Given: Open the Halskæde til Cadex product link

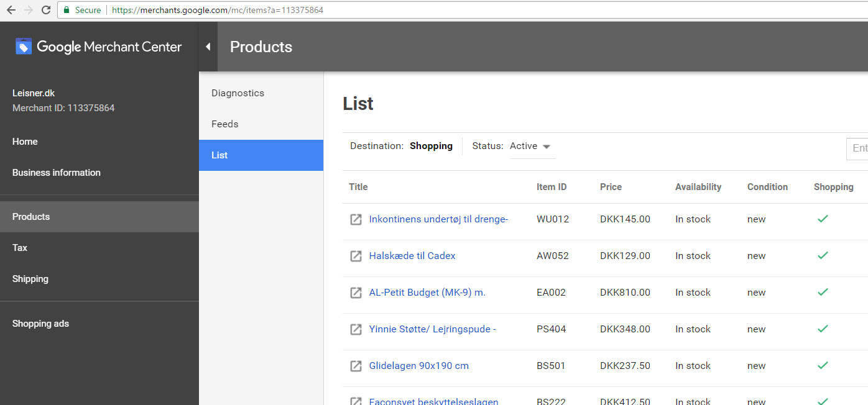Looking at the screenshot, I should (x=412, y=256).
